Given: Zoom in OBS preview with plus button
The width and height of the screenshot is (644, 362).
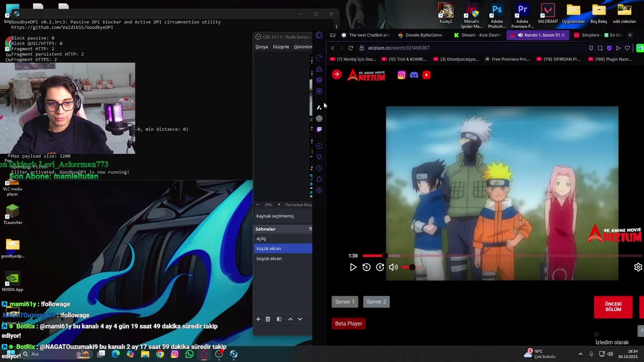Looking at the screenshot, I should pyautogui.click(x=279, y=205).
